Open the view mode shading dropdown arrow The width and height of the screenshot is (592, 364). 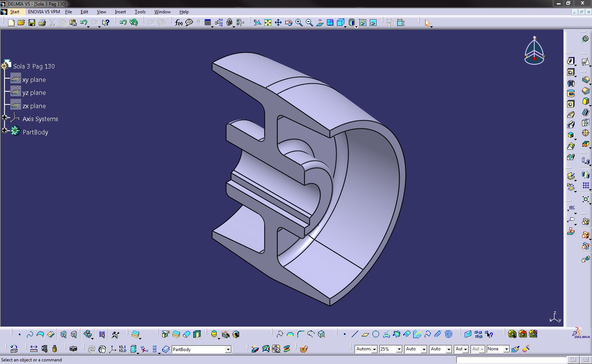click(356, 27)
